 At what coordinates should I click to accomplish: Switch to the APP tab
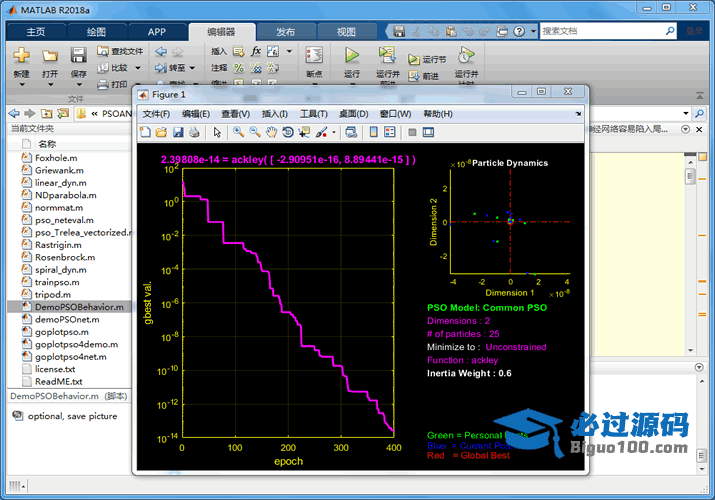(x=157, y=32)
